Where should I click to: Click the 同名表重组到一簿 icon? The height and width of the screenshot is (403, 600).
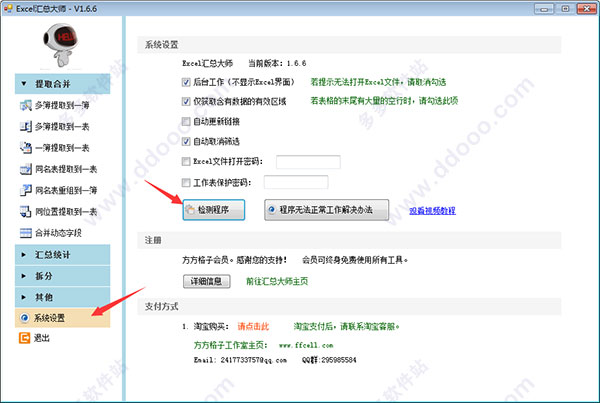pyautogui.click(x=26, y=190)
